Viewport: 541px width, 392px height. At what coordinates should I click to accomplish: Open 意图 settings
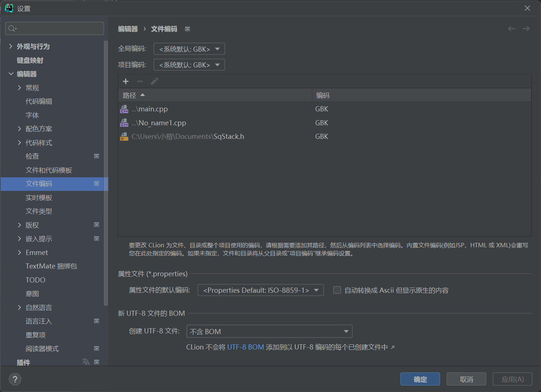pyautogui.click(x=32, y=293)
